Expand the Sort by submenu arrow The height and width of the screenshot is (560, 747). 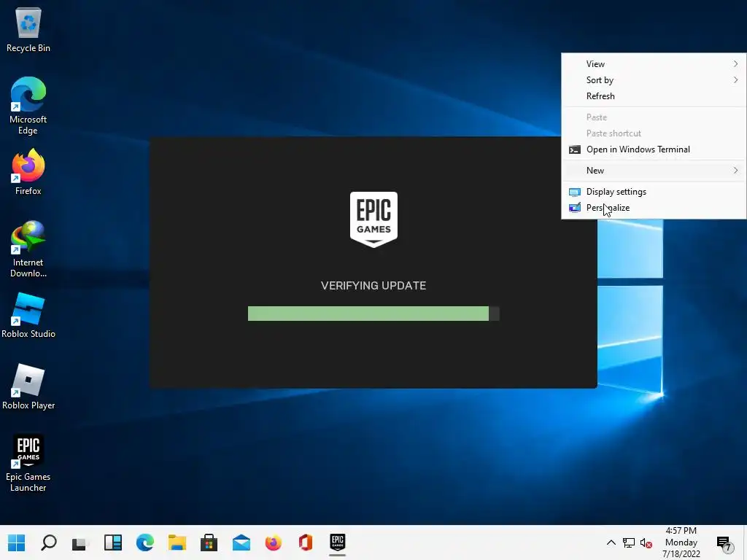coord(735,80)
